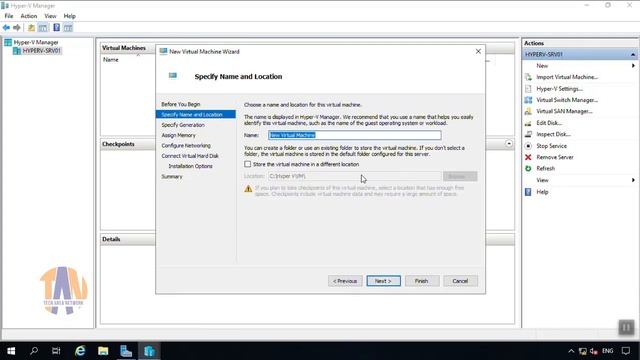The width and height of the screenshot is (640, 360).
Task: Open the Action menu
Action: (29, 16)
